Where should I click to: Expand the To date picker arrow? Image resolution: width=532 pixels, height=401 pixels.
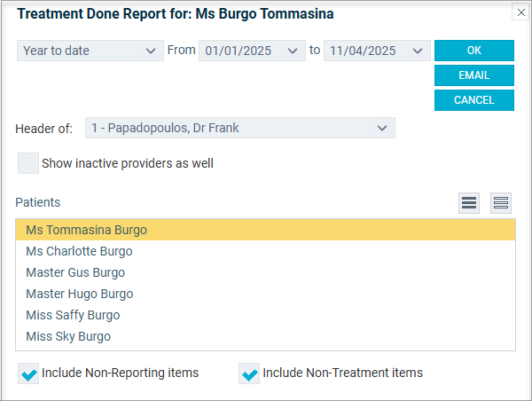[418, 51]
